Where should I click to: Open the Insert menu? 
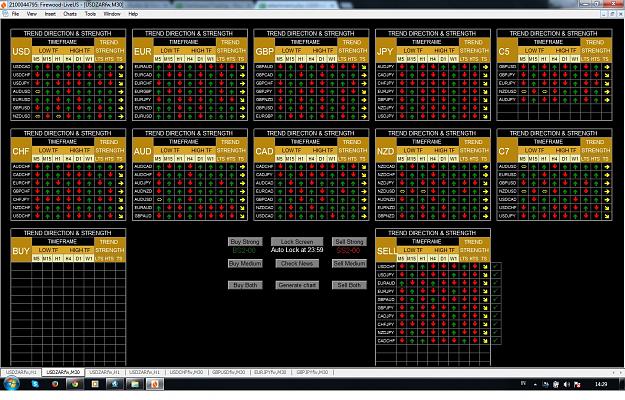tap(50, 14)
